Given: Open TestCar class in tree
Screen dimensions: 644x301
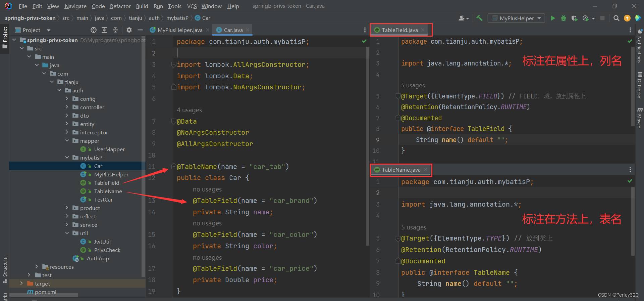Looking at the screenshot, I should [x=103, y=200].
